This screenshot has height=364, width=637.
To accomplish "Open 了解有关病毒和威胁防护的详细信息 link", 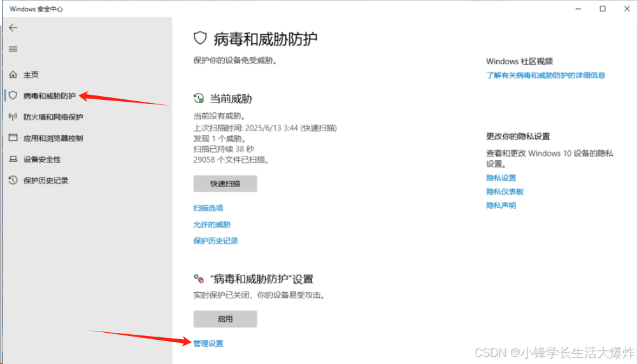I will 546,75.
